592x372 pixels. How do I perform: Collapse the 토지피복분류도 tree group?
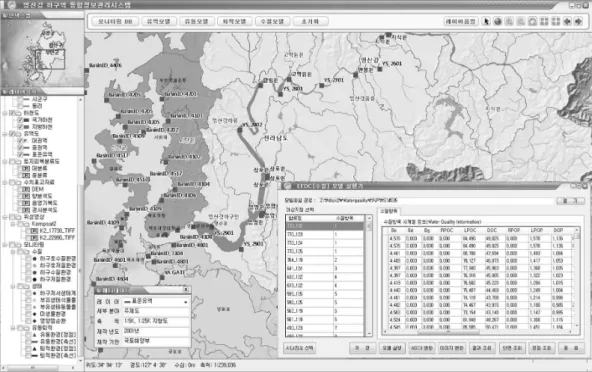pos(5,161)
